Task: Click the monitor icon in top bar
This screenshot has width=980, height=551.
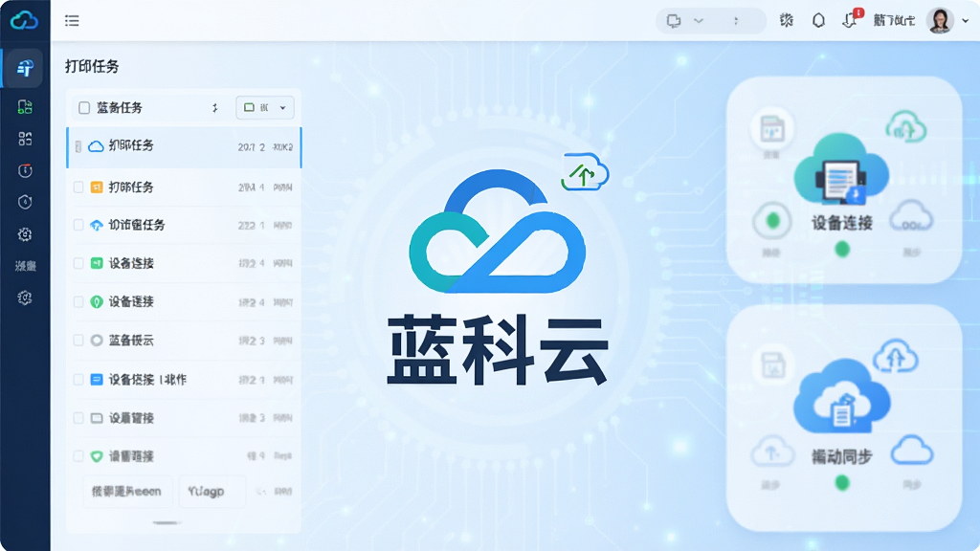Action: coord(674,21)
